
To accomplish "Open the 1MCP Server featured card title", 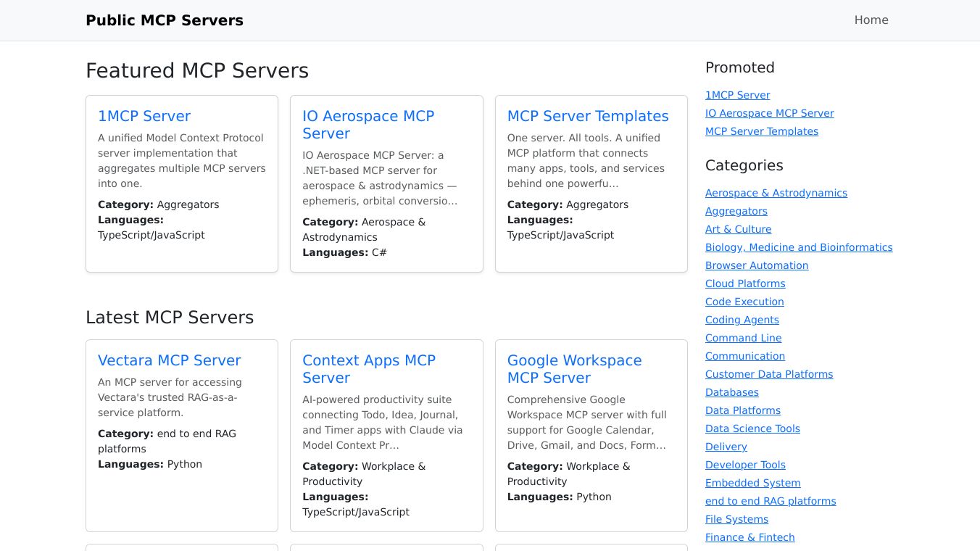I will 144,116.
